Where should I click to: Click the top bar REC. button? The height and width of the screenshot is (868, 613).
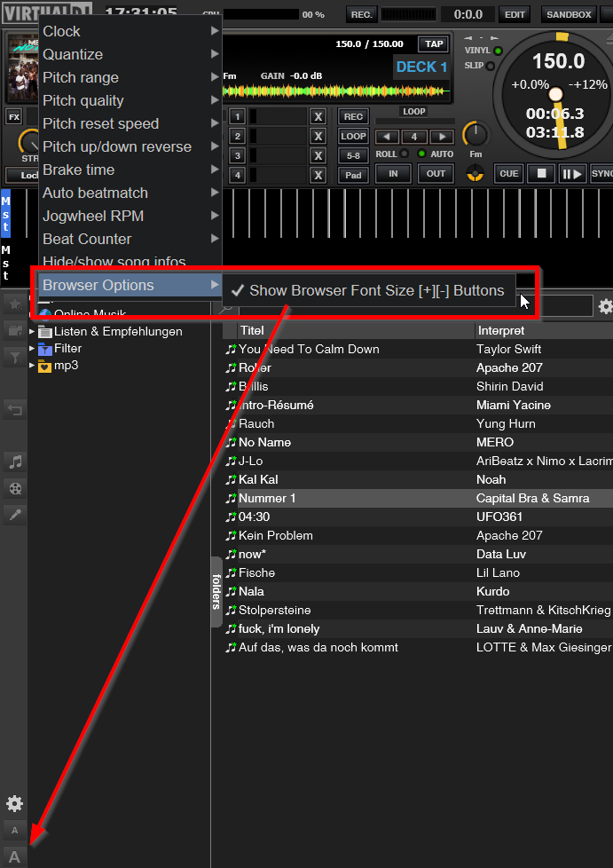coord(361,15)
